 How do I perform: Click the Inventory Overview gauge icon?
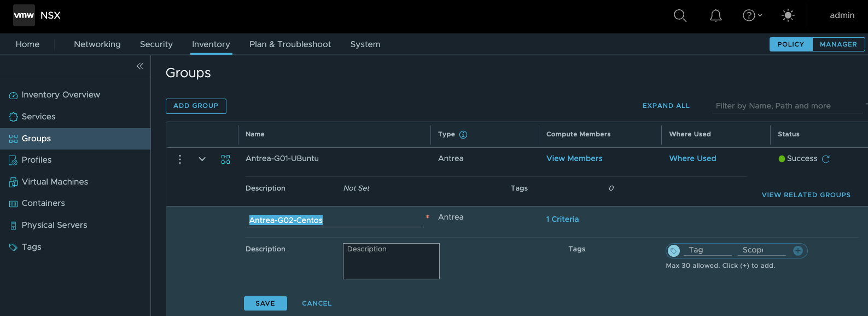pyautogui.click(x=13, y=95)
